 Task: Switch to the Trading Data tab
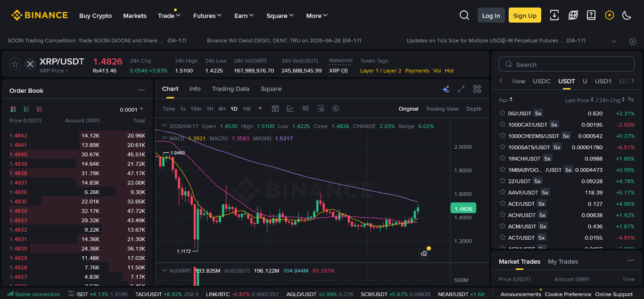[x=231, y=89]
